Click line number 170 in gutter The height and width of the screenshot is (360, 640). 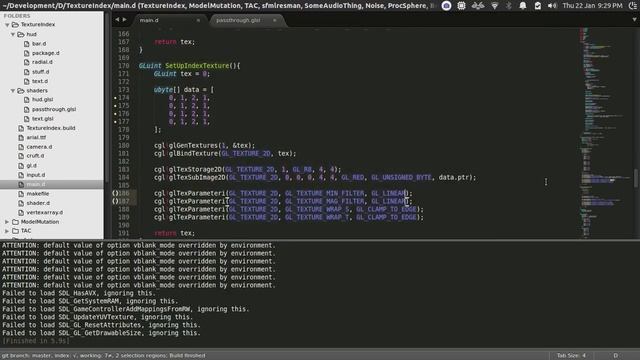(123, 66)
